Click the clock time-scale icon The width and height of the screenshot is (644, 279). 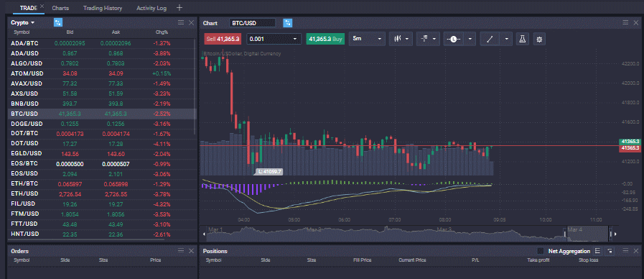(454, 39)
